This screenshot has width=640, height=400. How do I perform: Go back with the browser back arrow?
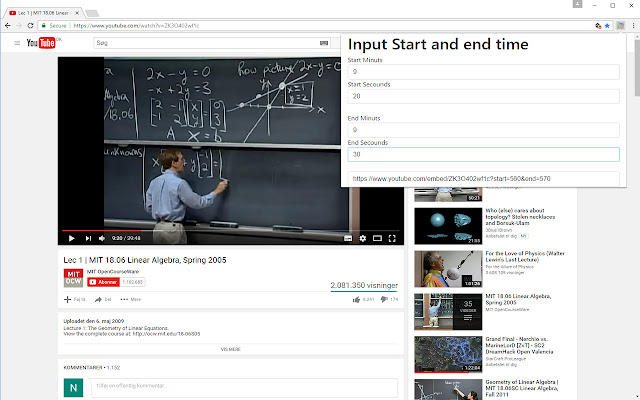pyautogui.click(x=8, y=25)
